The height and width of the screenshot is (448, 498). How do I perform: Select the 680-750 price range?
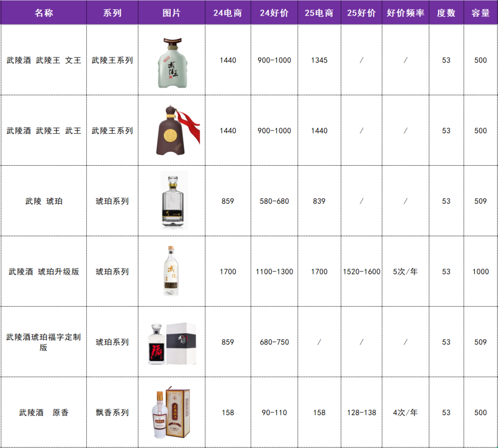[274, 342]
